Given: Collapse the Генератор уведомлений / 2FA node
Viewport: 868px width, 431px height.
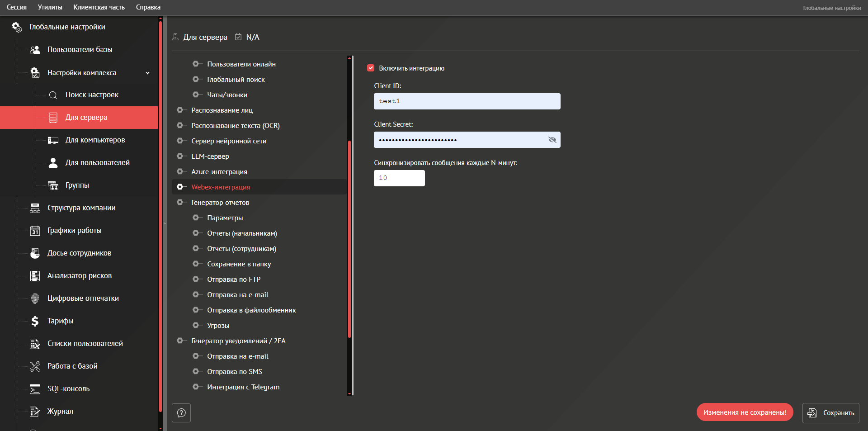Looking at the screenshot, I should [x=180, y=341].
